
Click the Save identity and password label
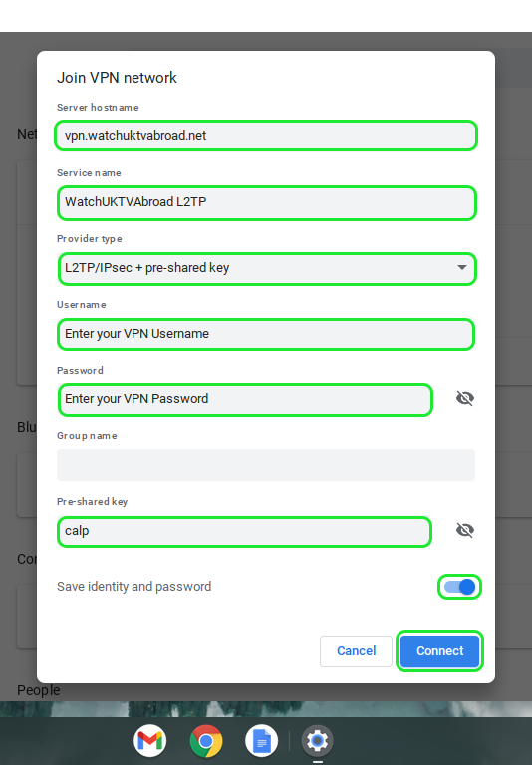coord(133,586)
